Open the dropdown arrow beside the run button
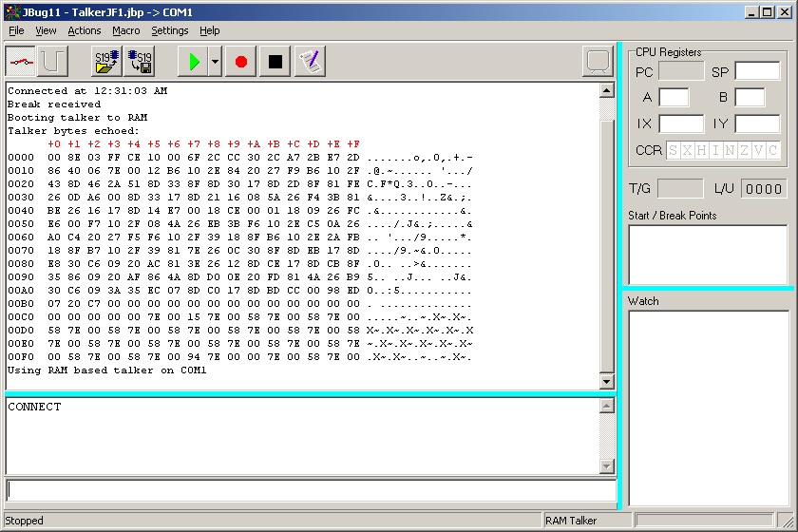Viewport: 798px width, 532px height. click(x=216, y=62)
